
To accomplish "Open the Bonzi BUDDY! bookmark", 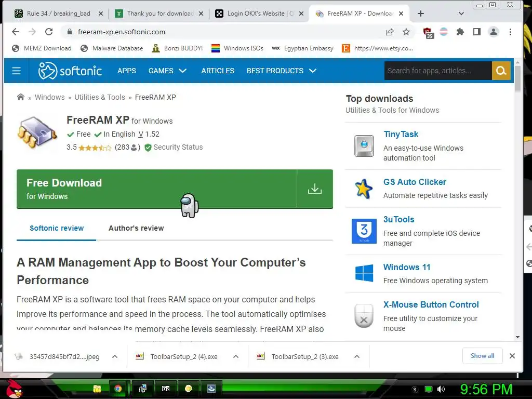I will pos(177,48).
